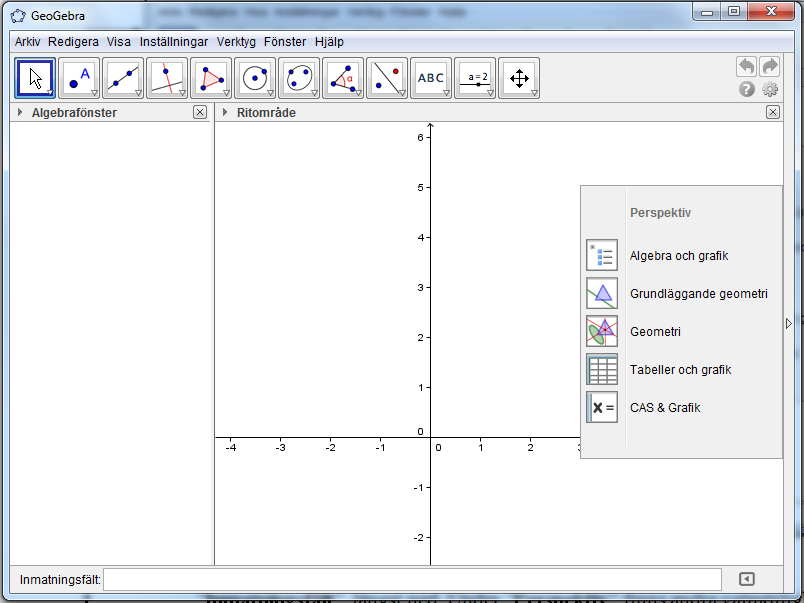Open the Perpendicular Line tool's dropdown triangle
This screenshot has width=804, height=603.
coord(183,93)
